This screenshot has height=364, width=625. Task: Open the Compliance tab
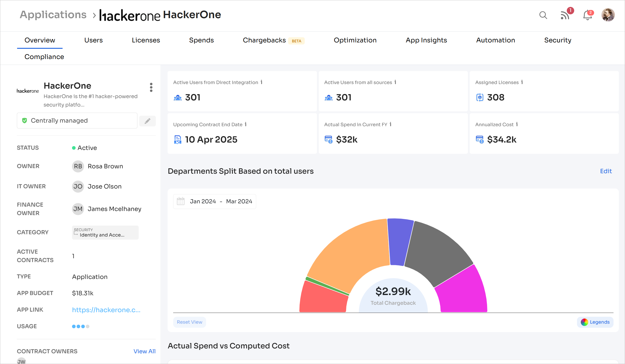click(44, 57)
